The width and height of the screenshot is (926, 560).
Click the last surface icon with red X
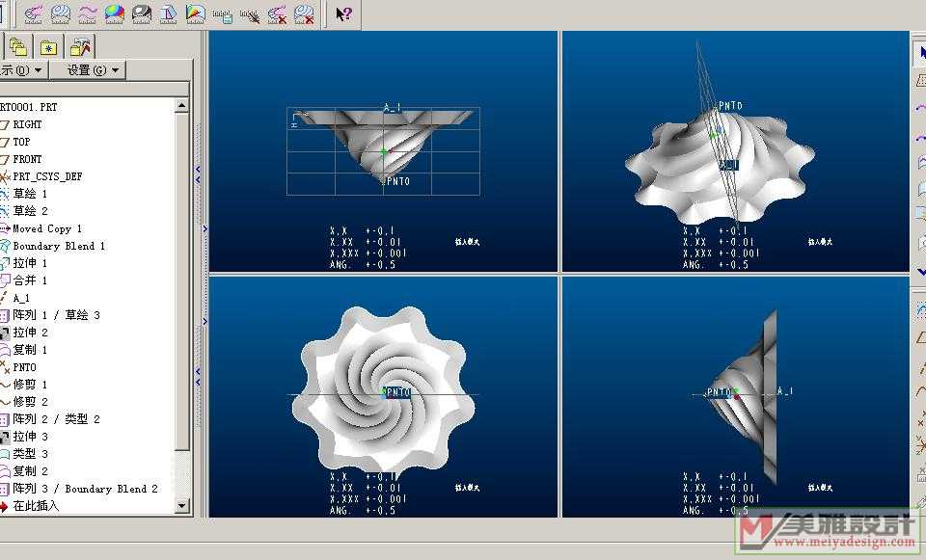(x=304, y=13)
